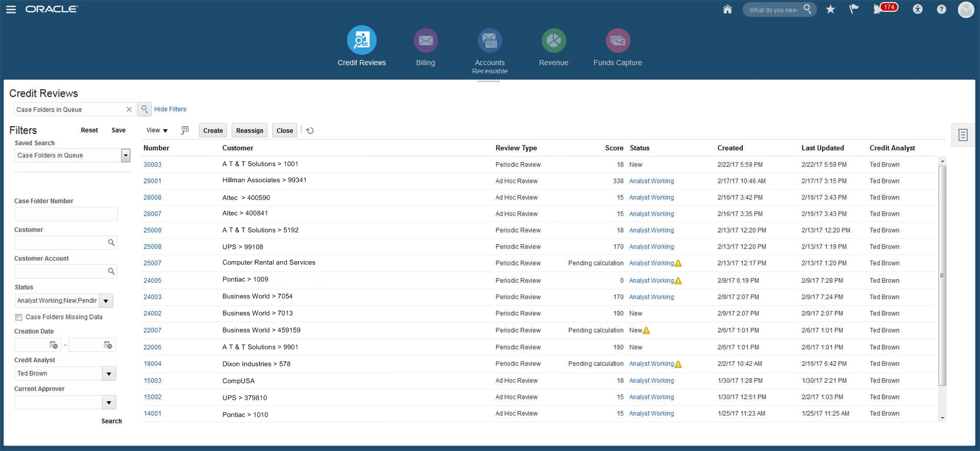Expand the Saved Search dropdown
This screenshot has width=980, height=451.
[126, 155]
